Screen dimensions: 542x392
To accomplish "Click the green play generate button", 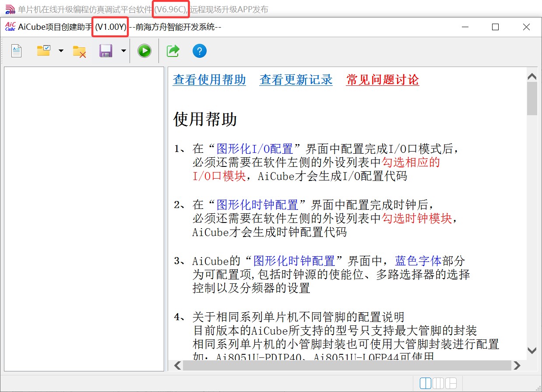I will pos(144,51).
